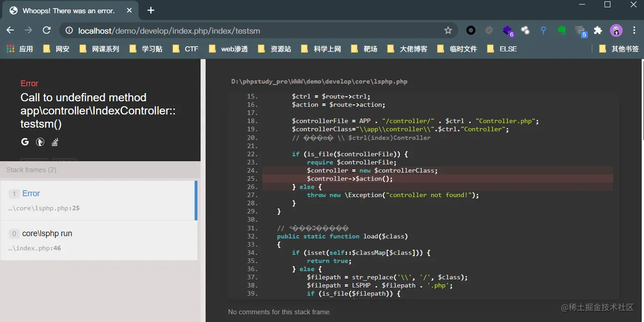Open Chrome's three-dot menu
This screenshot has height=322, width=644.
(634, 30)
